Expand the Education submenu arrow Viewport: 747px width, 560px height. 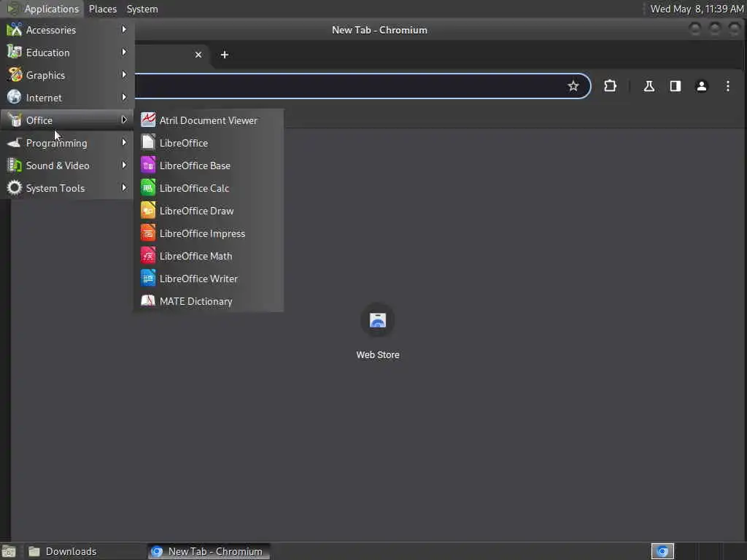(124, 52)
